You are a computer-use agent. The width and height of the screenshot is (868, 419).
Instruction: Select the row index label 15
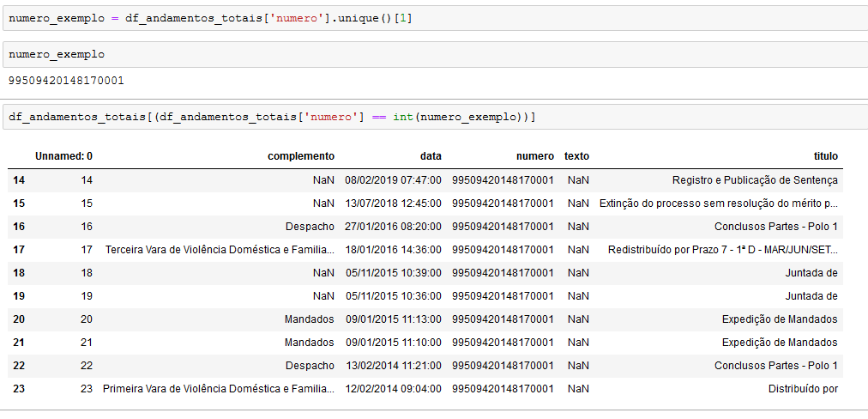coord(19,203)
